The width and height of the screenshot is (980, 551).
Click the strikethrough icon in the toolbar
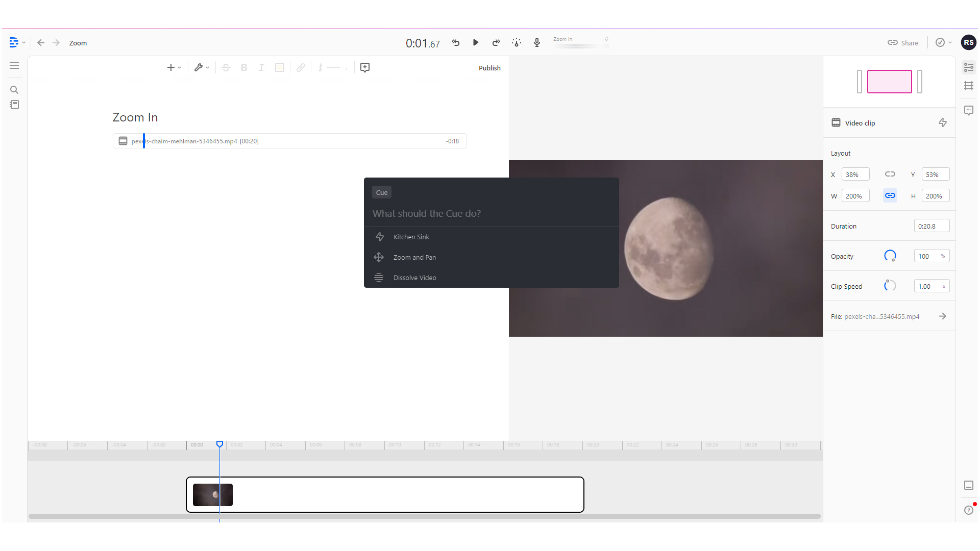tap(226, 67)
